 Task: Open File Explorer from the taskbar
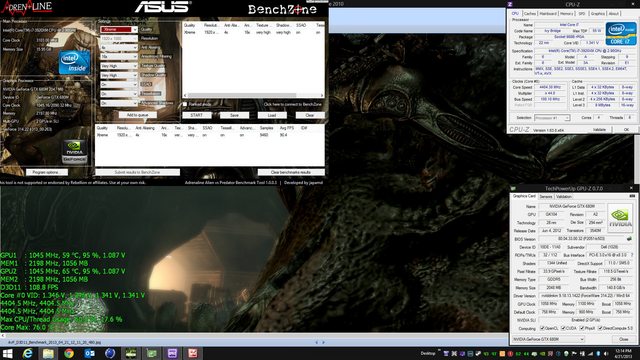[x=48, y=353]
